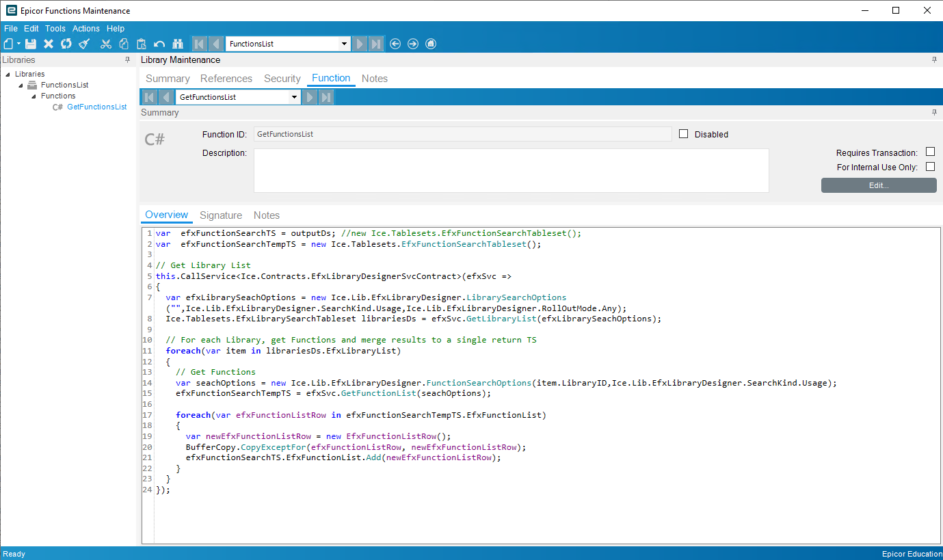This screenshot has height=560, width=943.
Task: Enable the Requires Transaction checkbox
Action: click(x=930, y=152)
